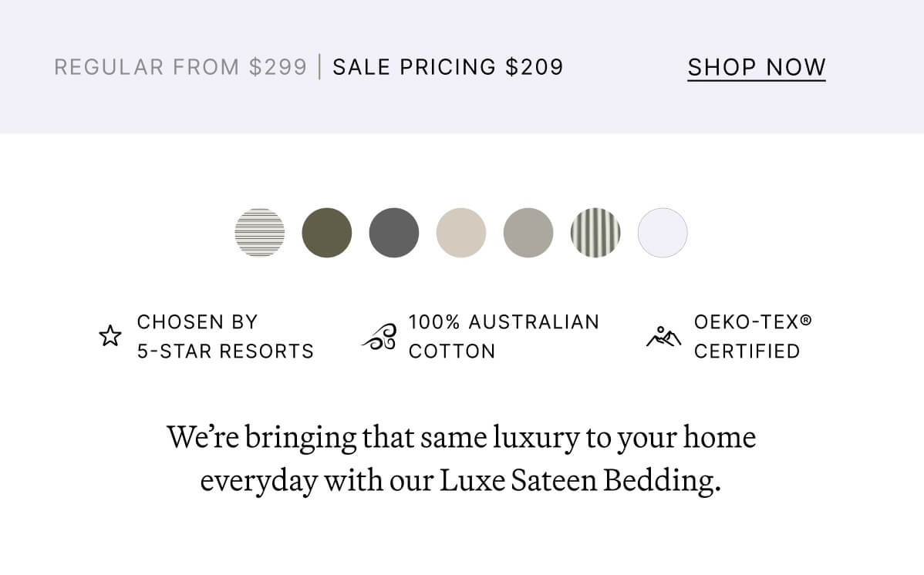
Task: Click the dark olive green swatch
Action: point(327,231)
